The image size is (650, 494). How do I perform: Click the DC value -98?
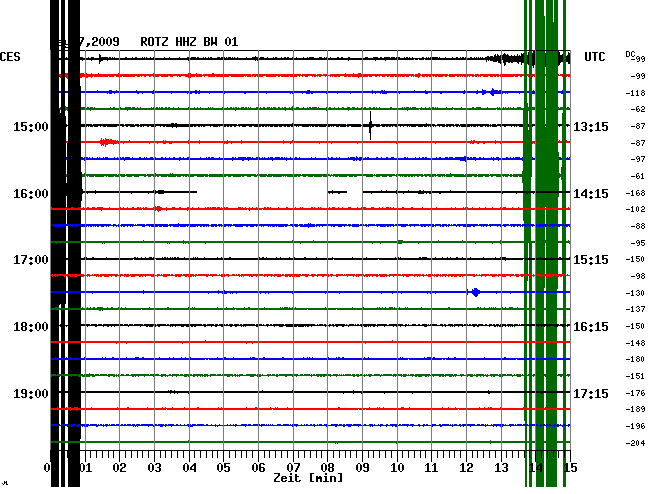tap(638, 276)
